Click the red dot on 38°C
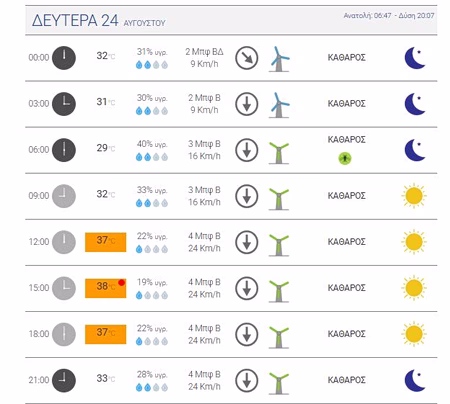Screen dimensions: 450x404 coord(122,283)
